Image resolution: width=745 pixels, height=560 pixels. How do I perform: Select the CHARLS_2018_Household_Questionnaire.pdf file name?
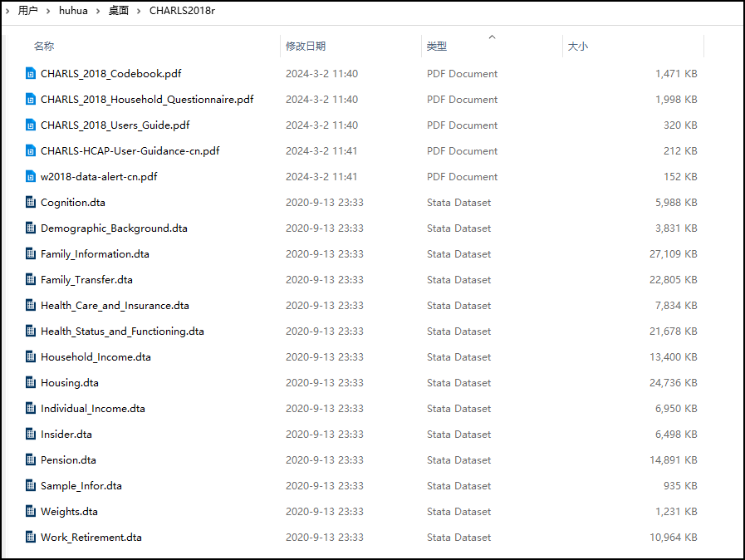147,100
